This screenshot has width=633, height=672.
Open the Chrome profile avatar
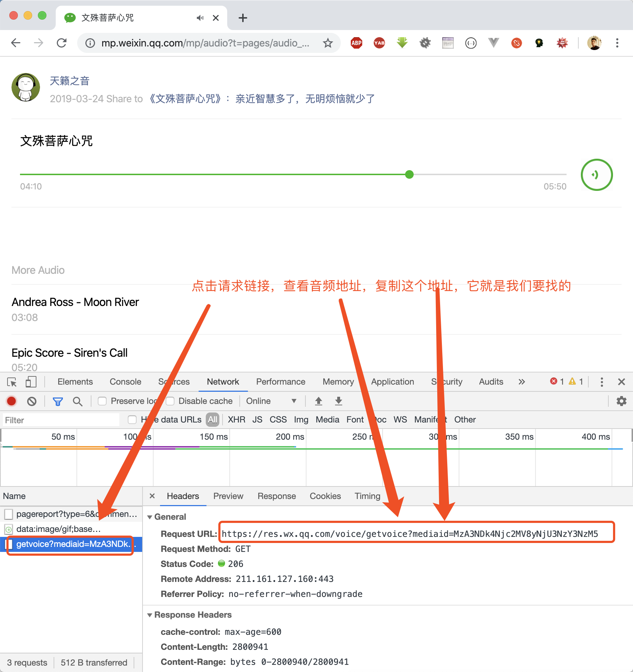(594, 43)
